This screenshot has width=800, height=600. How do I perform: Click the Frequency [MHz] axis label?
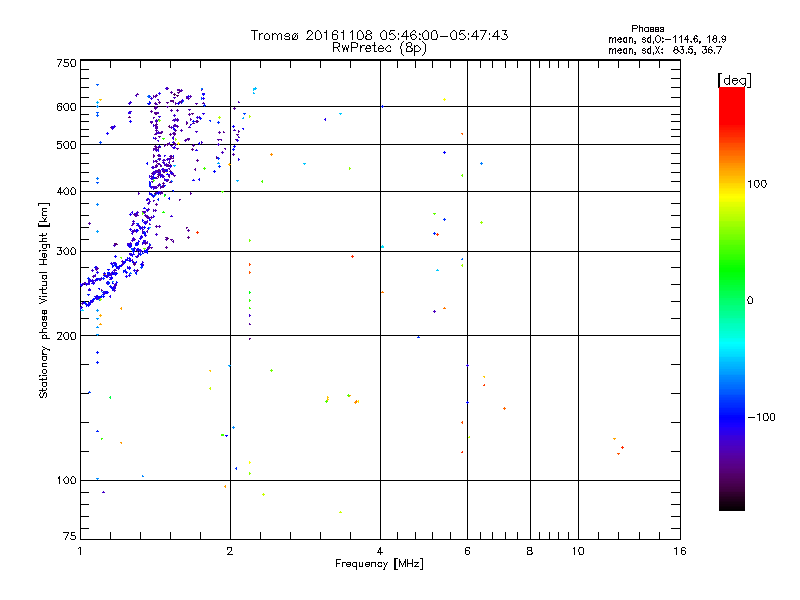coord(379,564)
